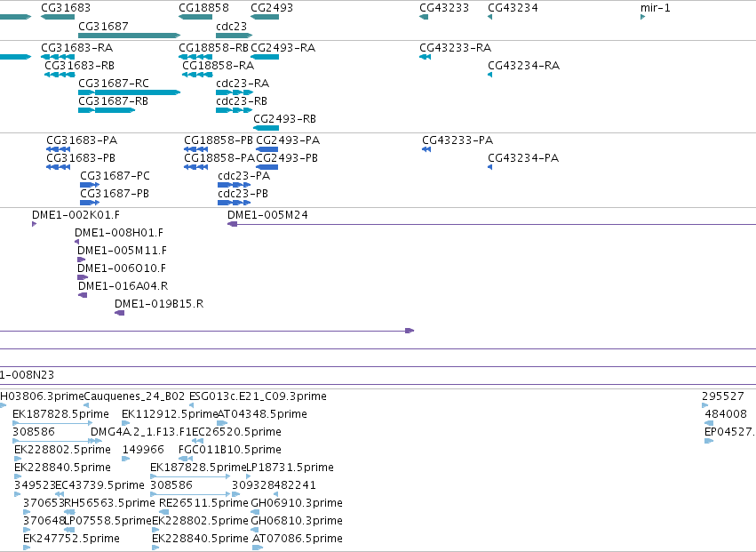Select the RH56563.5prime EST label
This screenshot has width=756, height=552.
(x=109, y=503)
